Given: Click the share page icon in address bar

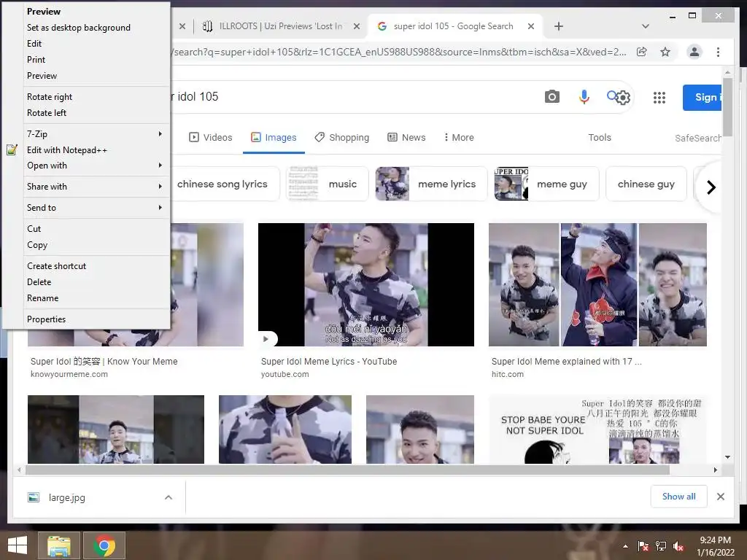Looking at the screenshot, I should [642, 52].
